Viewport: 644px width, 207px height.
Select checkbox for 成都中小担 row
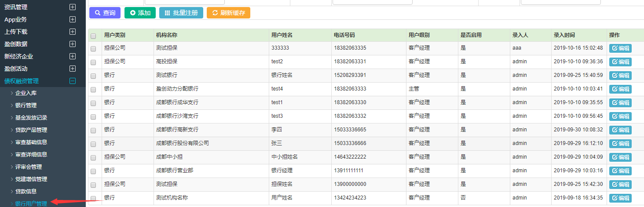pyautogui.click(x=93, y=157)
